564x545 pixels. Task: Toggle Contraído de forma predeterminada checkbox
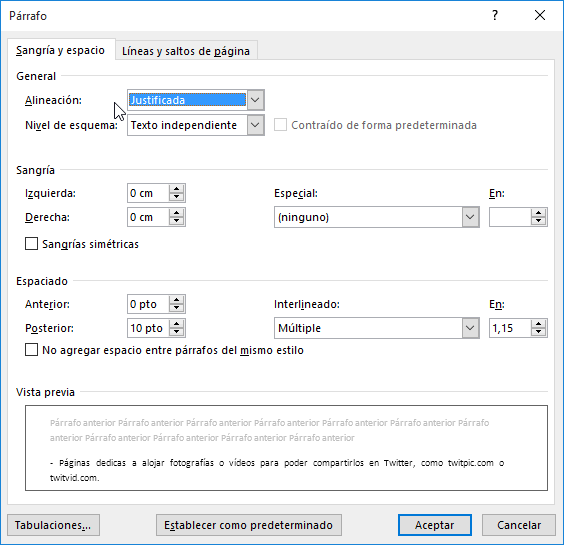(x=281, y=125)
